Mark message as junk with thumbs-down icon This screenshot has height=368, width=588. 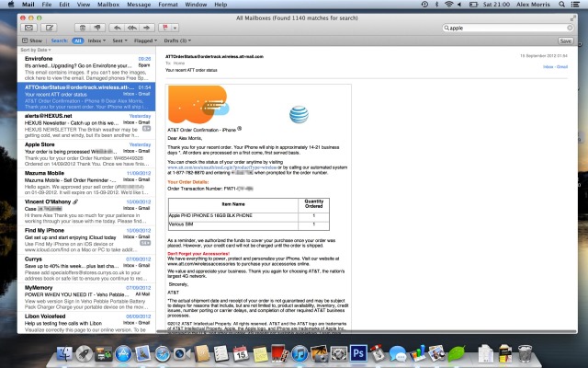(97, 28)
